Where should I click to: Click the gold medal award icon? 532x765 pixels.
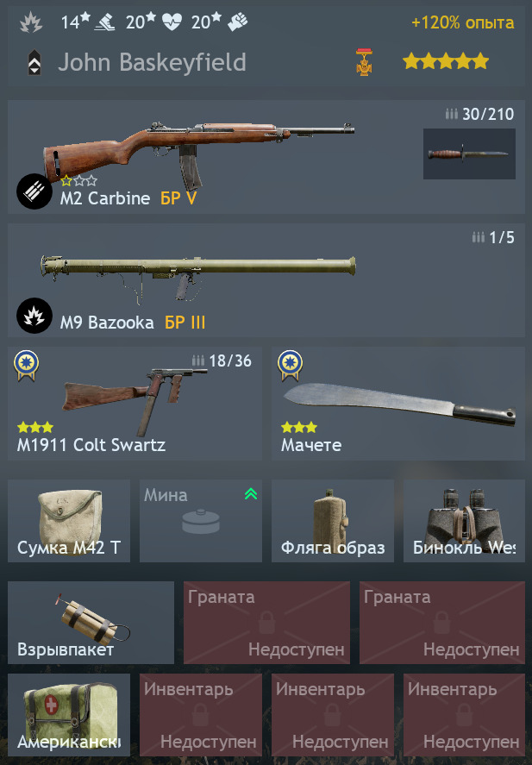pos(364,62)
